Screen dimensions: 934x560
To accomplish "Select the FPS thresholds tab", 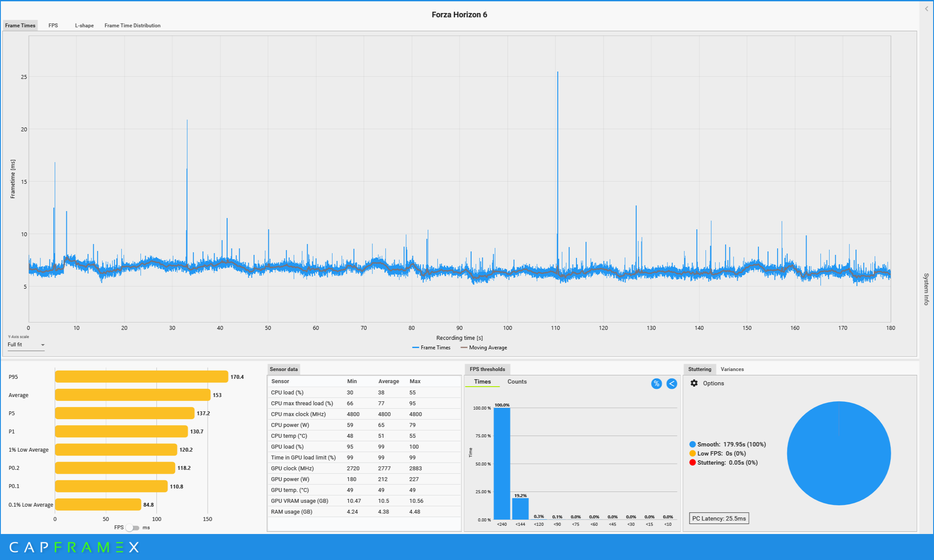I will pyautogui.click(x=487, y=369).
